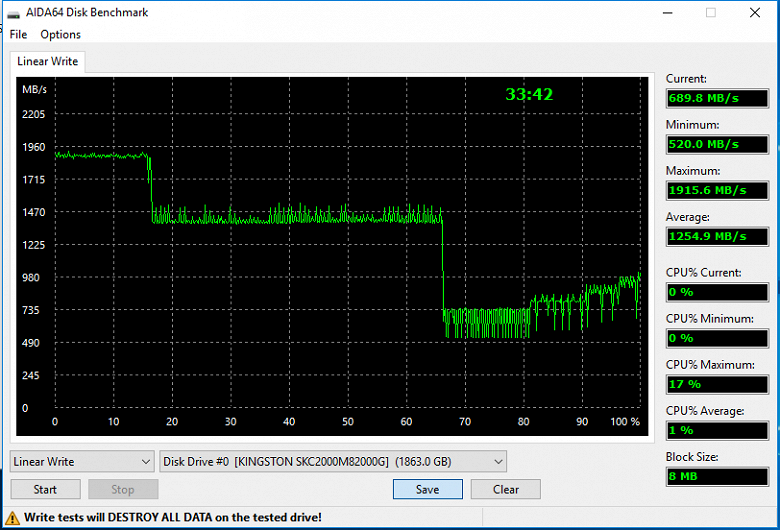The width and height of the screenshot is (780, 530).
Task: Click the 100 % x-axis label
Action: [x=625, y=422]
